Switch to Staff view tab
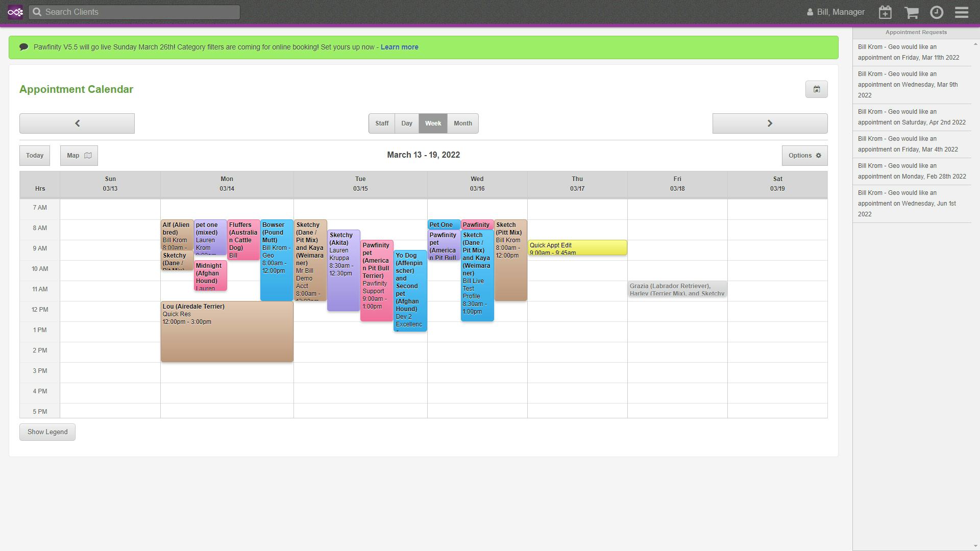The image size is (980, 551). click(382, 123)
